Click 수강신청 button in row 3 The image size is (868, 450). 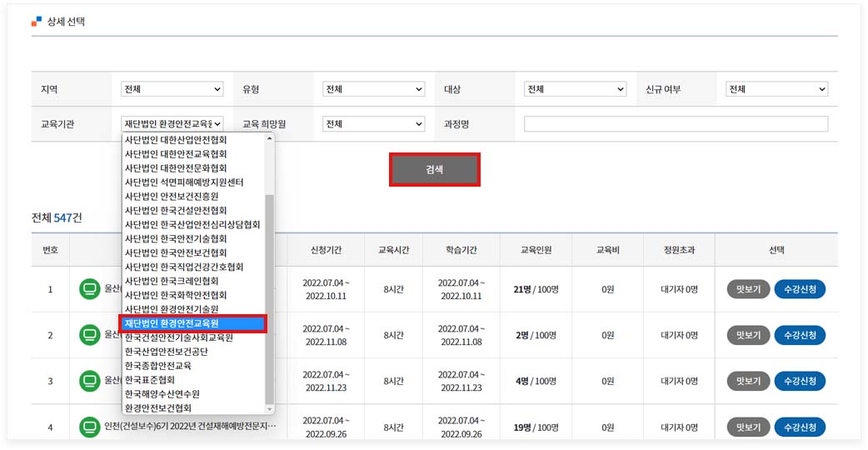pyautogui.click(x=800, y=381)
